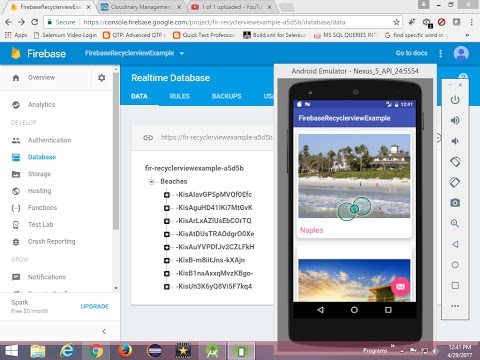Click the database URL link icon
This screenshot has width=480, height=360.
click(148, 137)
